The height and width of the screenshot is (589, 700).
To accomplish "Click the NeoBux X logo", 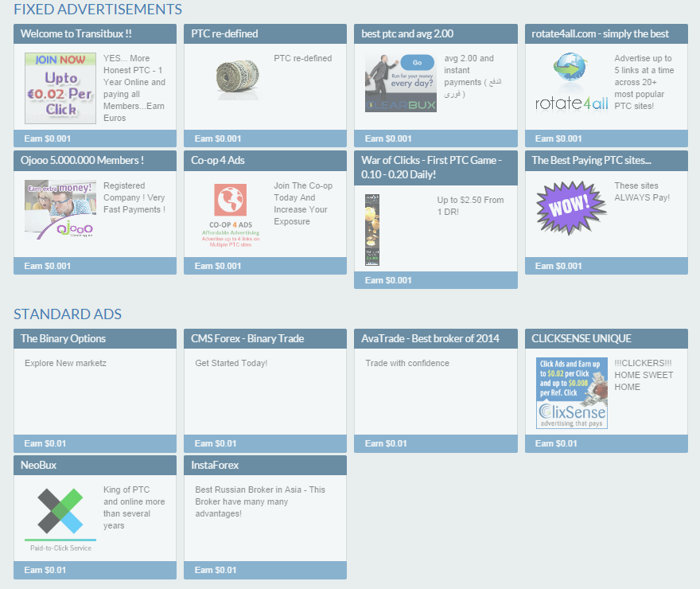I will pyautogui.click(x=60, y=511).
